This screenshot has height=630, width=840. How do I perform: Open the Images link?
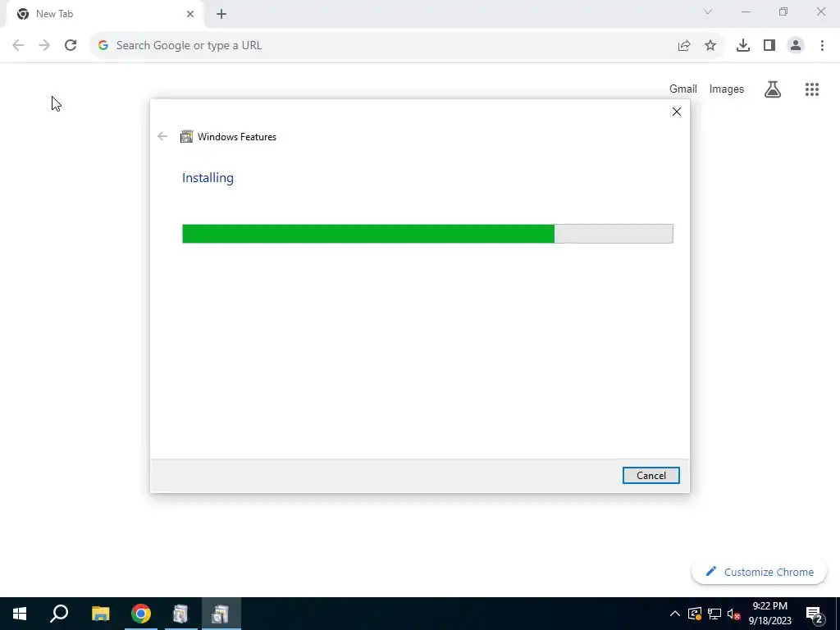coord(727,89)
